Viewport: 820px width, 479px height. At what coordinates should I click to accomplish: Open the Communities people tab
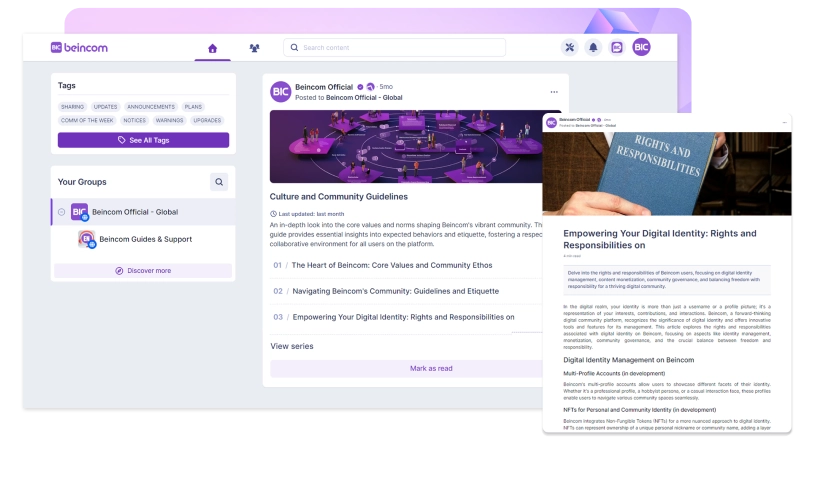pos(254,48)
